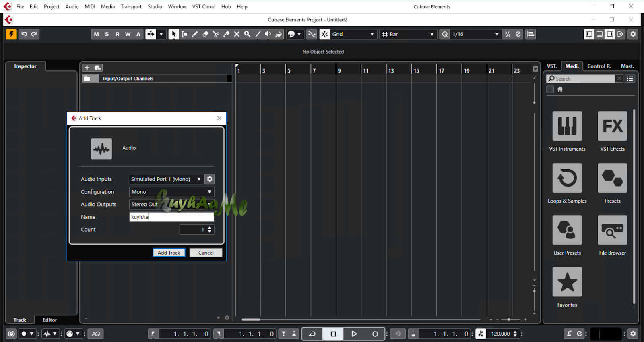
Task: Click the Redo arrow in toolbar
Action: click(x=34, y=34)
